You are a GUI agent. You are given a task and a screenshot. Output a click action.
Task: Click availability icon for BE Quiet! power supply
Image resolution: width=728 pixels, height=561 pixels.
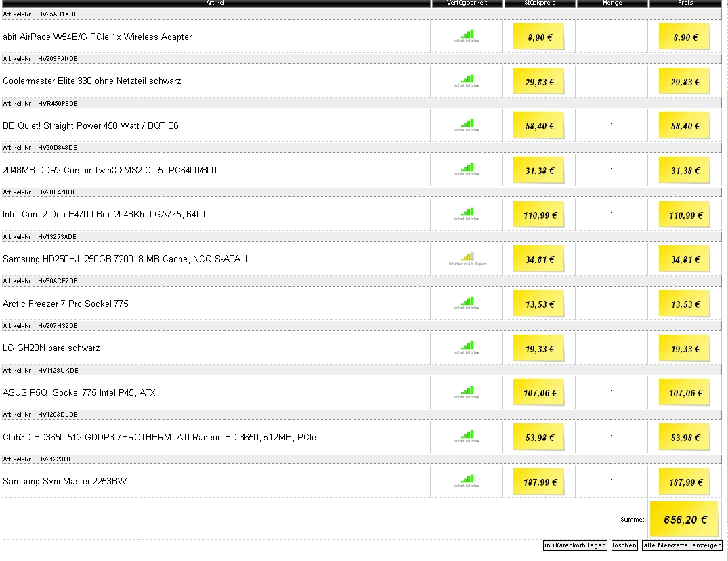[467, 125]
